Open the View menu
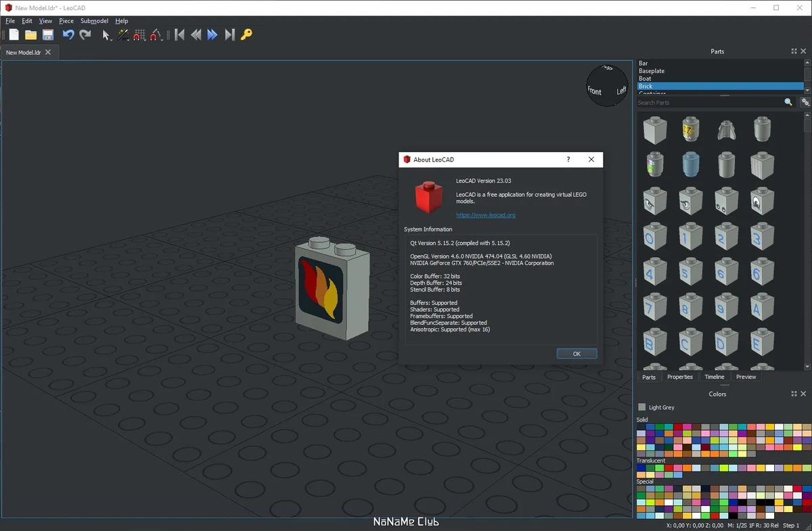 [x=45, y=21]
